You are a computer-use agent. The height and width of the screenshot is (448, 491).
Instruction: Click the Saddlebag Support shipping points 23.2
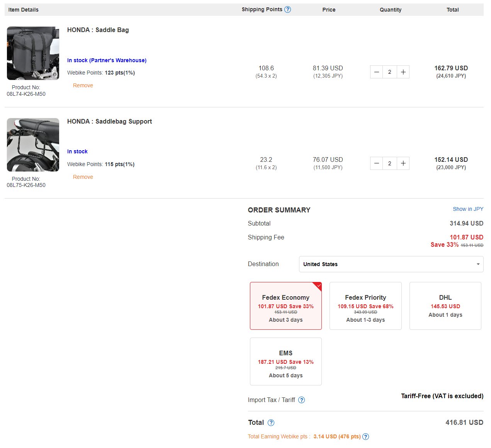pyautogui.click(x=266, y=160)
